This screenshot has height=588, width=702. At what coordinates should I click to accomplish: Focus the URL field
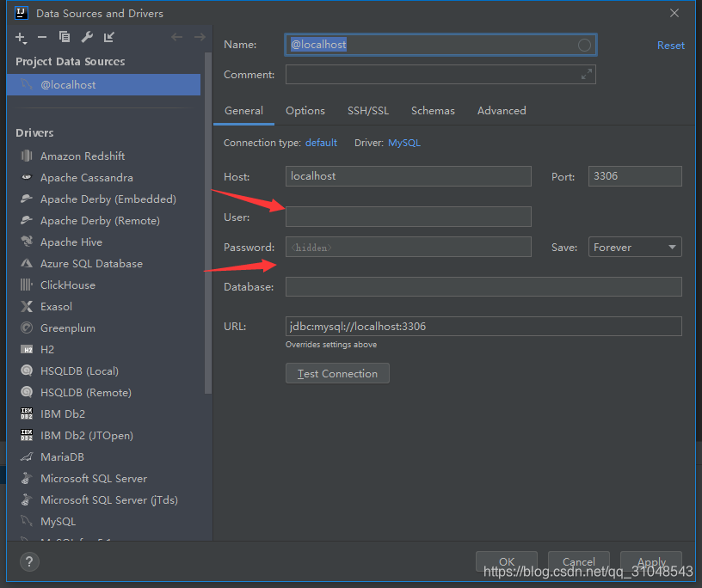(483, 326)
